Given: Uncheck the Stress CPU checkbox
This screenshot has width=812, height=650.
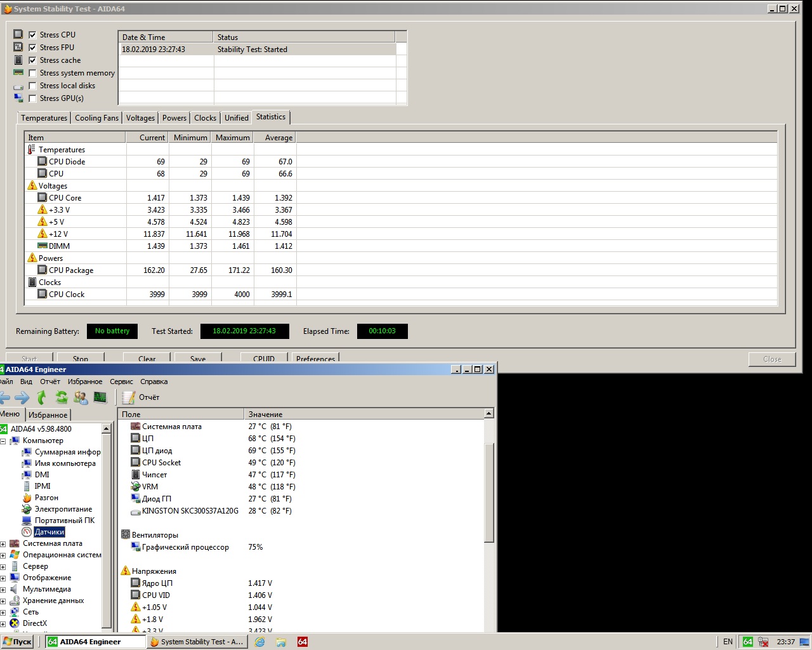Looking at the screenshot, I should (x=32, y=35).
